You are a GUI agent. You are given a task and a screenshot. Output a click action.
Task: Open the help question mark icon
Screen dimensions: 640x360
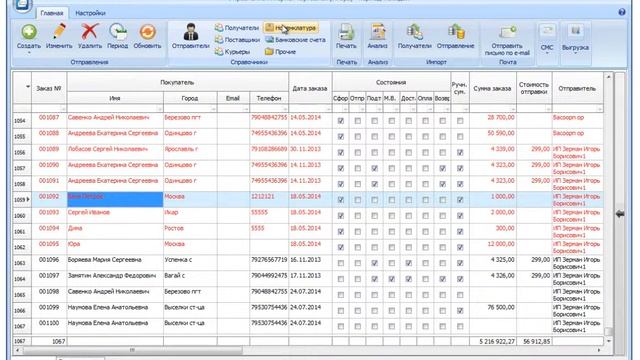(622, 12)
